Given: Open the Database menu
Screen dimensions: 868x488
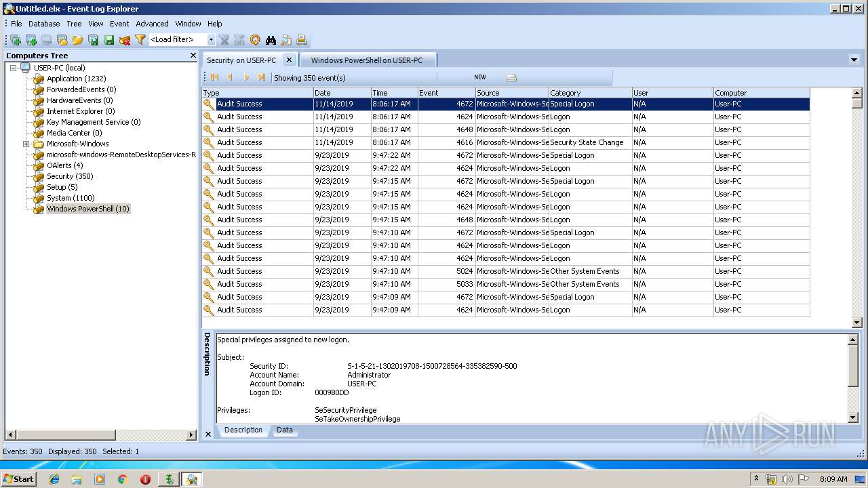Looking at the screenshot, I should [44, 24].
